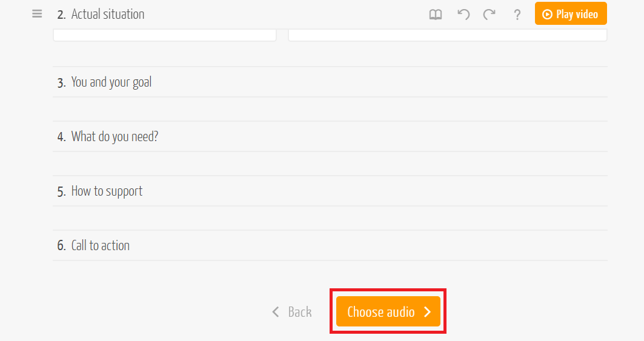This screenshot has height=341, width=644.
Task: Open help via question mark icon
Action: [x=517, y=15]
